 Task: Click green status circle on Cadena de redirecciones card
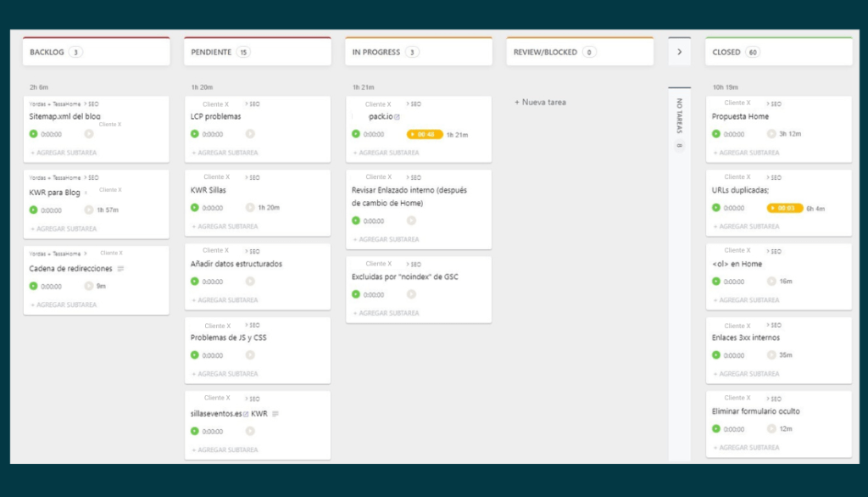(34, 286)
